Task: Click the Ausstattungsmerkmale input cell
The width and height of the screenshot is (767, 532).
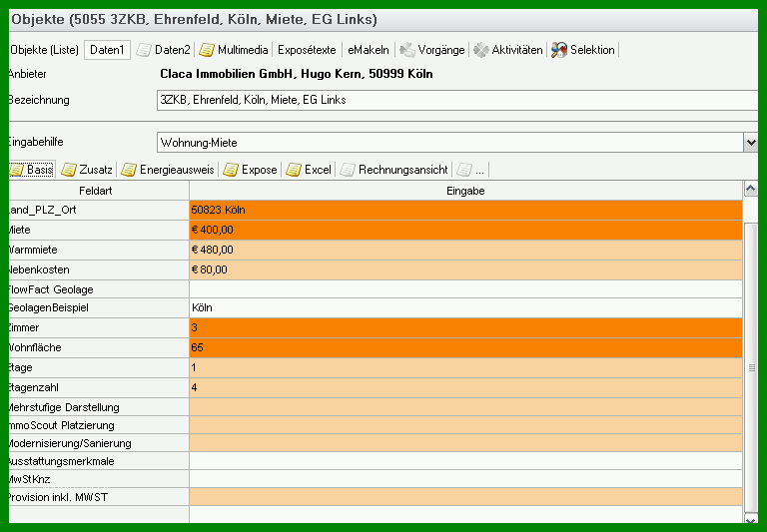Action: pyautogui.click(x=465, y=461)
